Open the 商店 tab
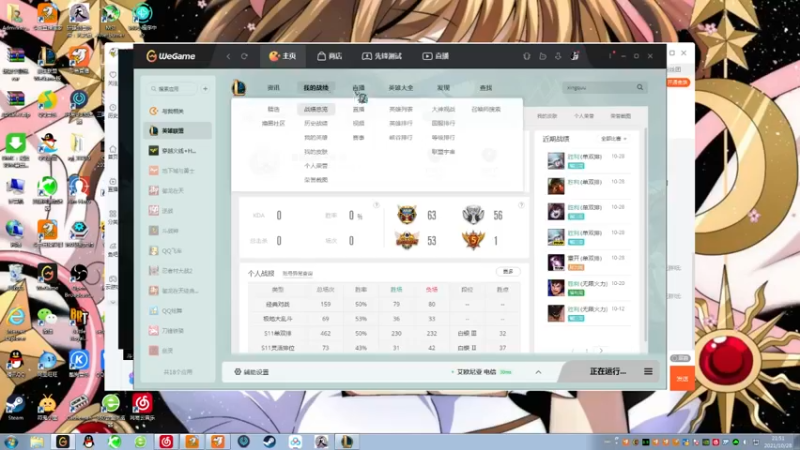 tap(329, 56)
